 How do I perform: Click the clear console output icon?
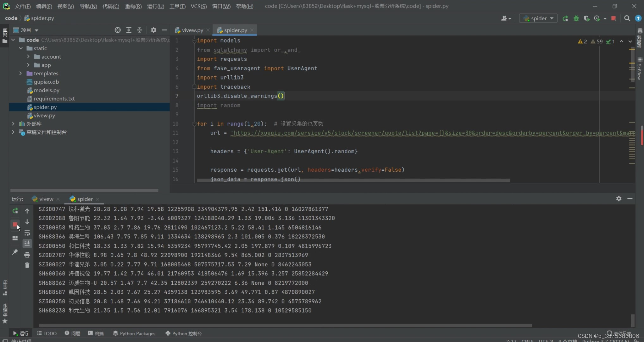coord(27,265)
